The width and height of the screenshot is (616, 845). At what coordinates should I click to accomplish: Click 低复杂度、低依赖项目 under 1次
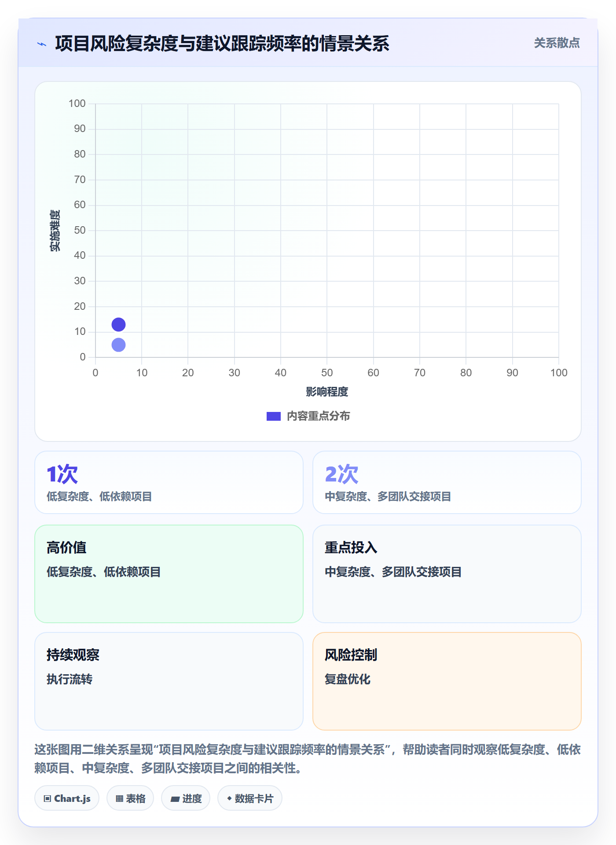pos(99,496)
